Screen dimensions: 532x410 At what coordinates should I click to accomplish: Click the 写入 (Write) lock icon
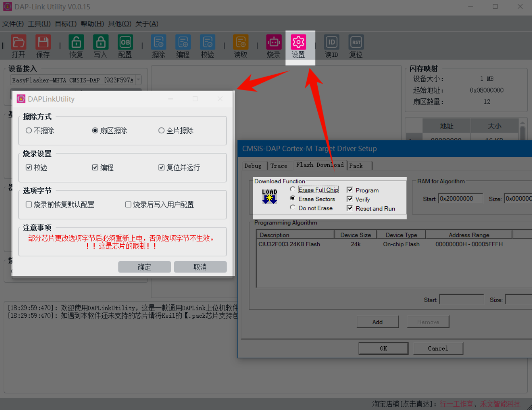click(x=101, y=42)
